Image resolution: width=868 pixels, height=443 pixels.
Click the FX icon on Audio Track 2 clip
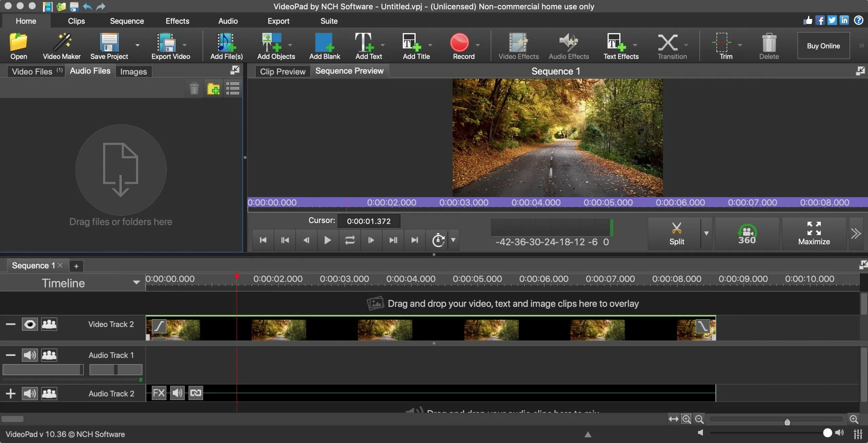[159, 393]
